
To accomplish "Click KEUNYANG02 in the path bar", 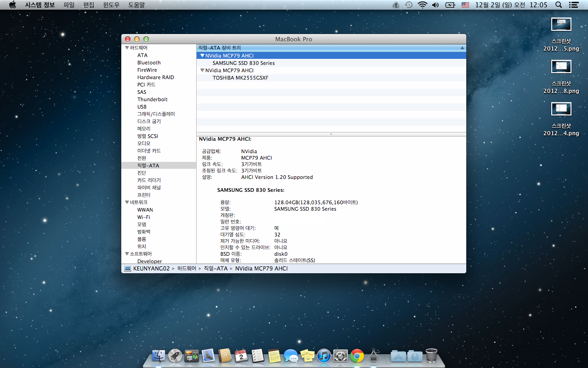I will 151,268.
